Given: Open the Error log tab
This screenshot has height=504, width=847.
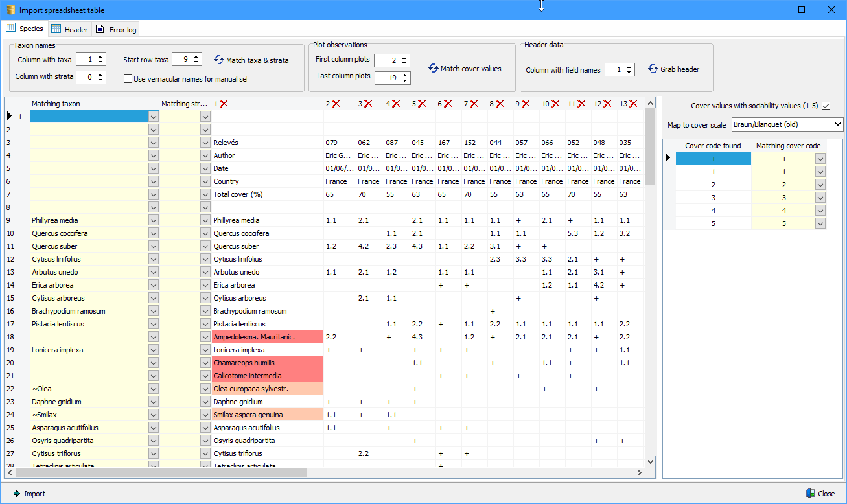Looking at the screenshot, I should point(115,29).
